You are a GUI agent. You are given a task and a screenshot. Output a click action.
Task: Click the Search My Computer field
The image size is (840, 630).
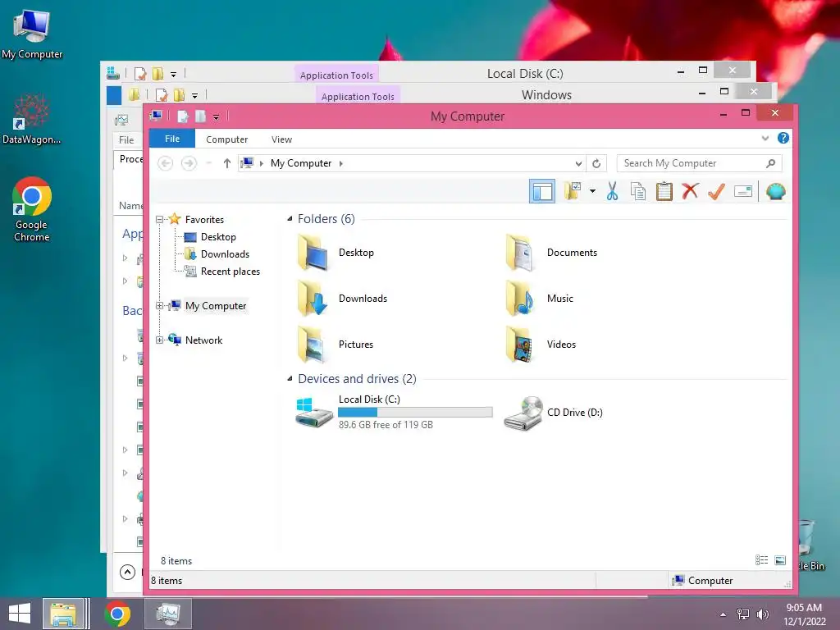click(x=699, y=163)
